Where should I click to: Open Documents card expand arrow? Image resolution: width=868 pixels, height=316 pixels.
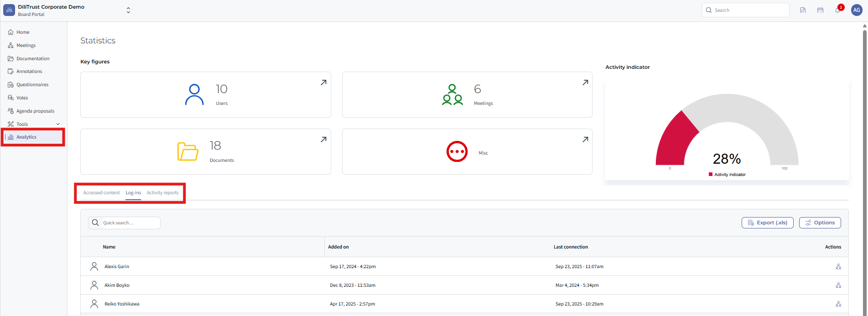coord(323,140)
